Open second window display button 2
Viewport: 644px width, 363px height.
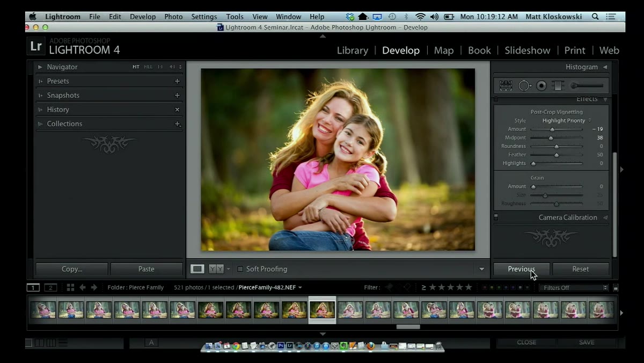(x=50, y=287)
